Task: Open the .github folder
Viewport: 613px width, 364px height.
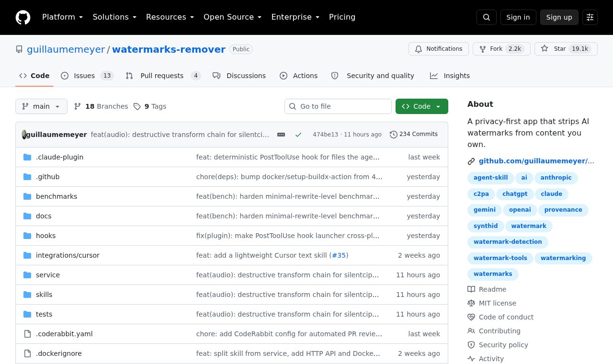Action: [x=48, y=177]
